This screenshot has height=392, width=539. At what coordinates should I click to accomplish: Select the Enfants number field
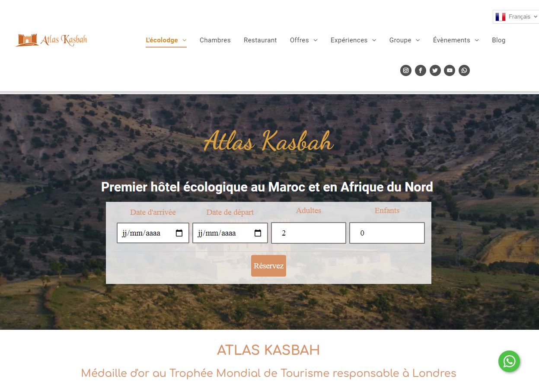coord(387,233)
